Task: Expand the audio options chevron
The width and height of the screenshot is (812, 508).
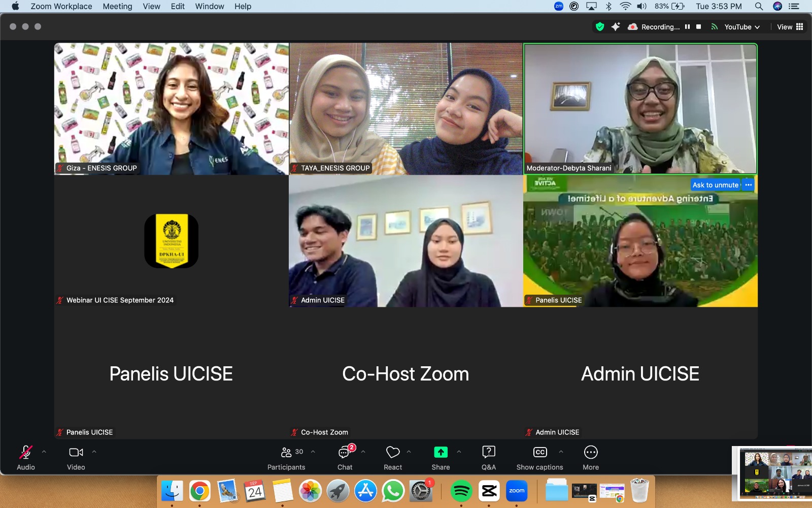Action: click(x=44, y=452)
